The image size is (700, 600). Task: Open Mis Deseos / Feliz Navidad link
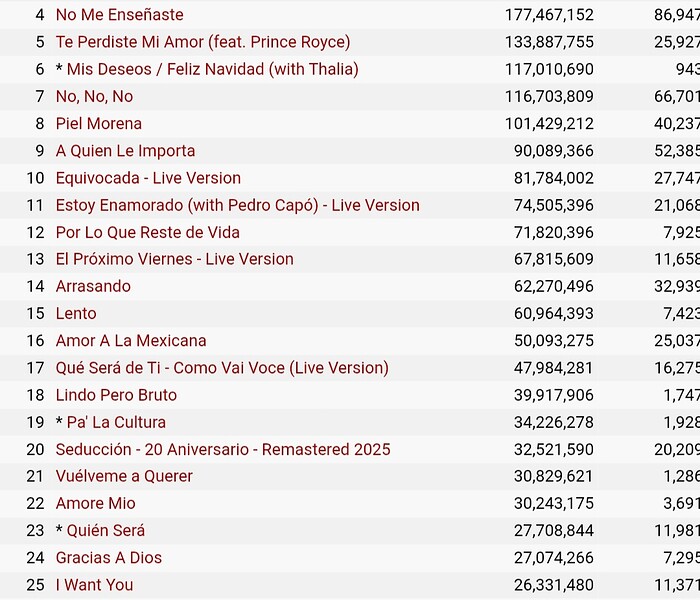pos(212,69)
